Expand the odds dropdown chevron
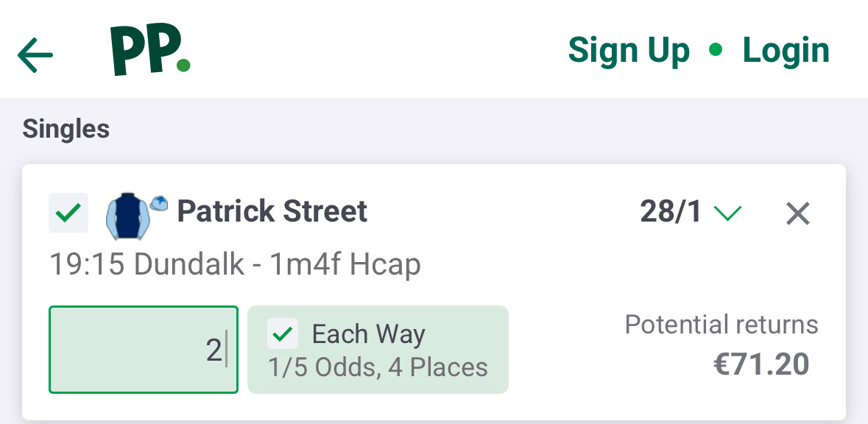Screen dimensions: 868x424 (727, 214)
